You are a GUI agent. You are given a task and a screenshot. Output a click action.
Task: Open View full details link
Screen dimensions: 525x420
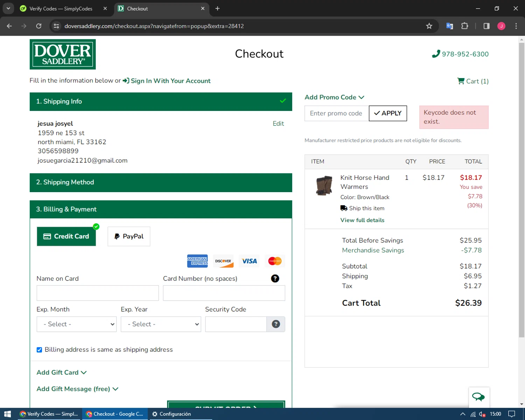pyautogui.click(x=362, y=220)
